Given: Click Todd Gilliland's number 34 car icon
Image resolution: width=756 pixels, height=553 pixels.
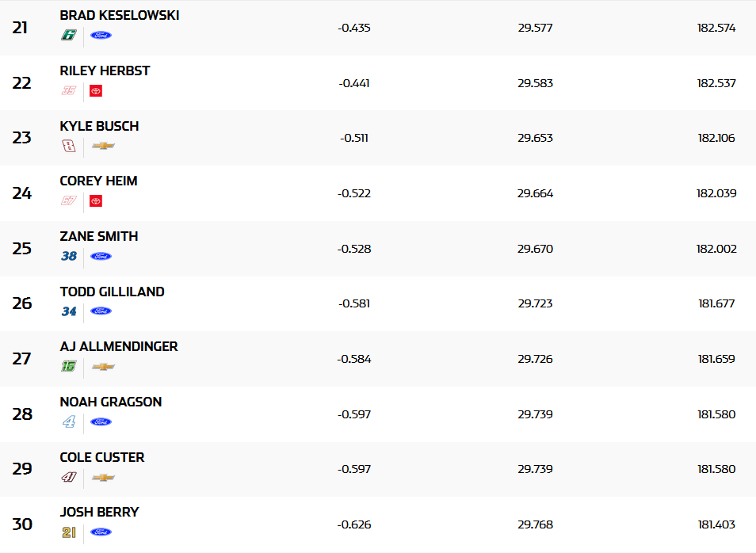Looking at the screenshot, I should (x=69, y=311).
